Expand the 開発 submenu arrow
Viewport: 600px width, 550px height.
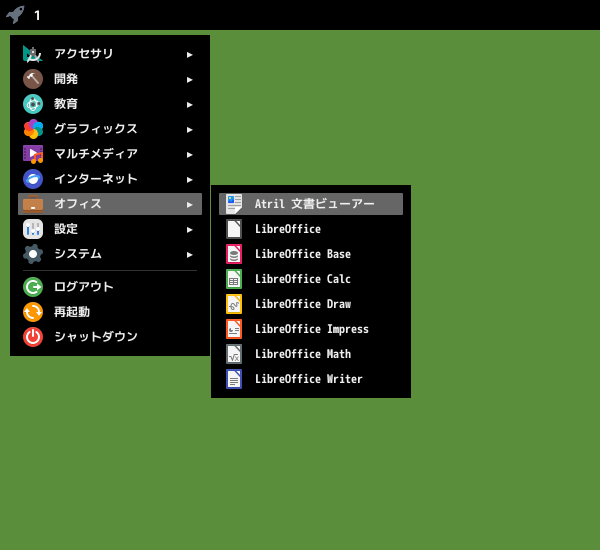point(189,80)
